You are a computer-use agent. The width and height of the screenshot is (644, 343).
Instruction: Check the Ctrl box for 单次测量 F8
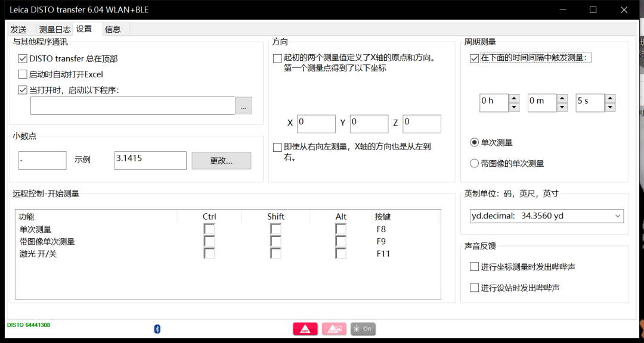coord(209,228)
